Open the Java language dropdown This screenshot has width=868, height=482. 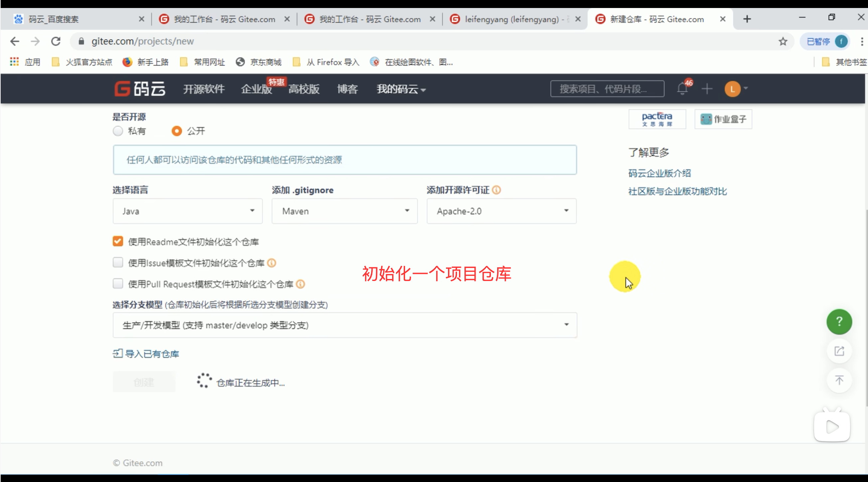coord(187,211)
